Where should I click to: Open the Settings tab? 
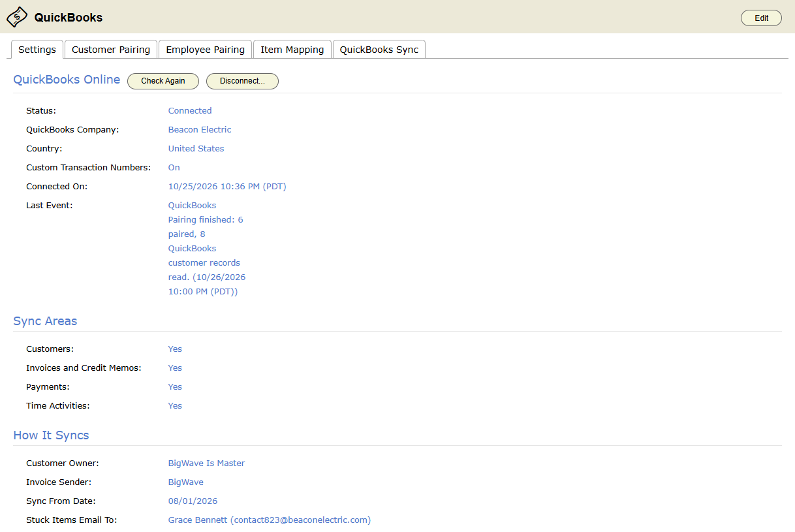[37, 50]
